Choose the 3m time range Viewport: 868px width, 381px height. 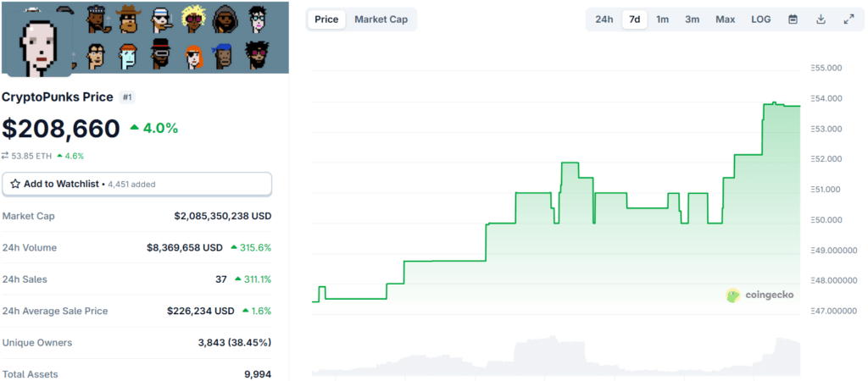pyautogui.click(x=692, y=19)
